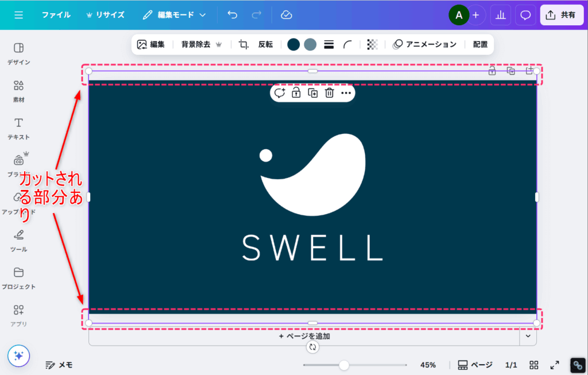Open the ツール tools panel

(x=19, y=241)
